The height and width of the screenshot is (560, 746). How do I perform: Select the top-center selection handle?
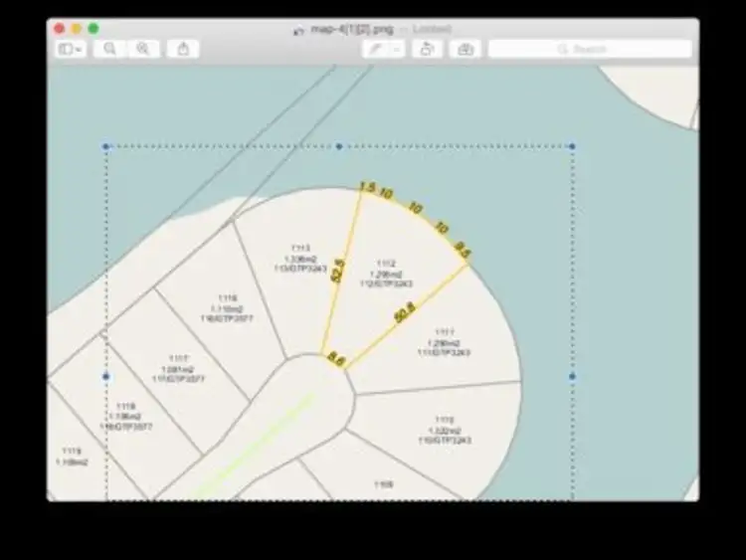coord(339,146)
